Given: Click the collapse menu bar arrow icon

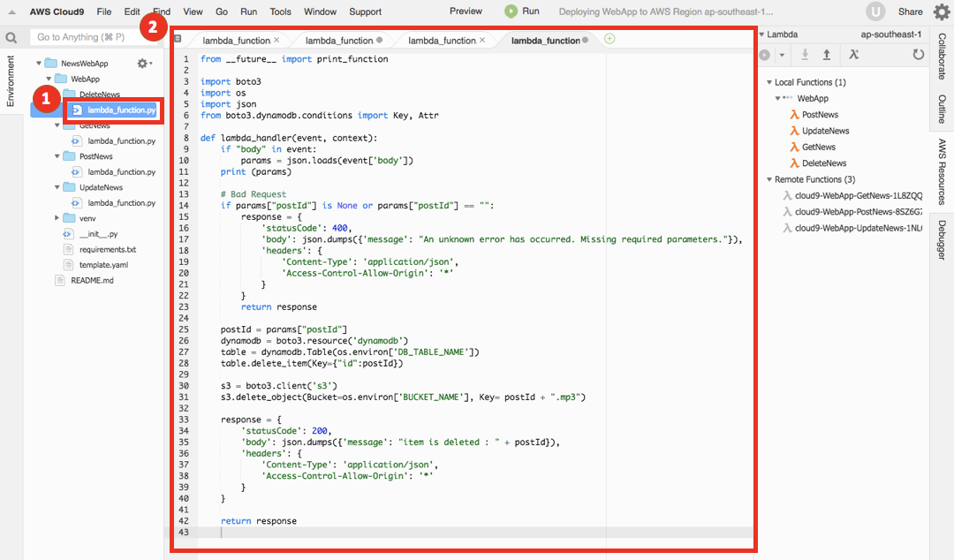Looking at the screenshot, I should click(11, 11).
